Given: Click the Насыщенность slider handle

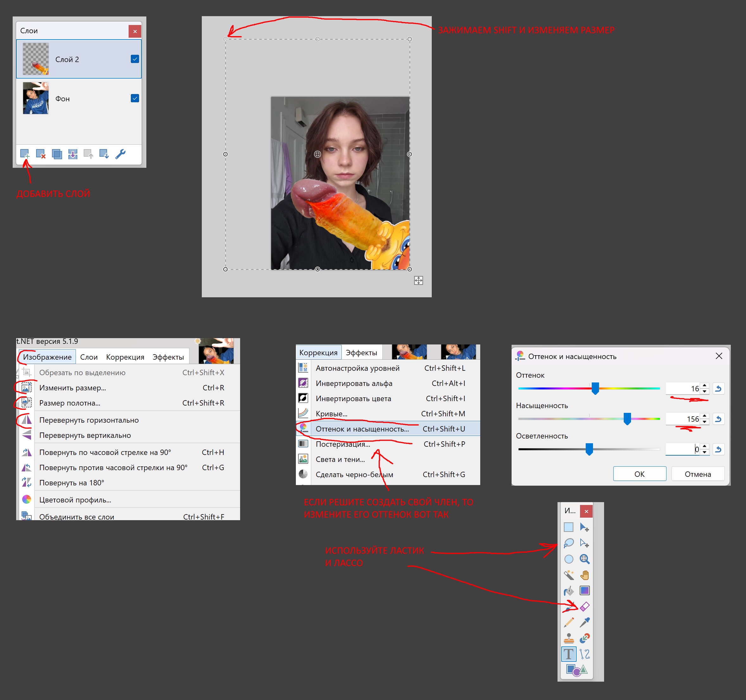Looking at the screenshot, I should (627, 419).
